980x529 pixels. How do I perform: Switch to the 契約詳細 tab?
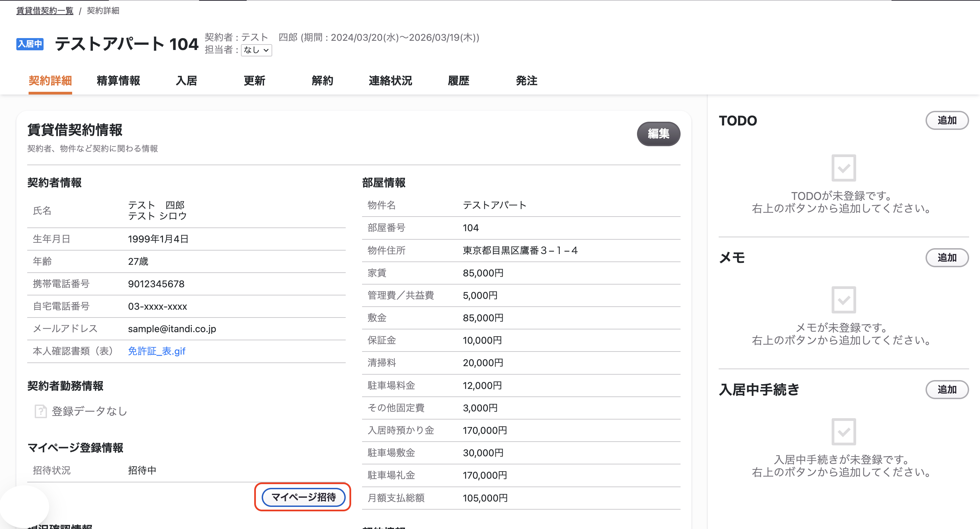(50, 81)
